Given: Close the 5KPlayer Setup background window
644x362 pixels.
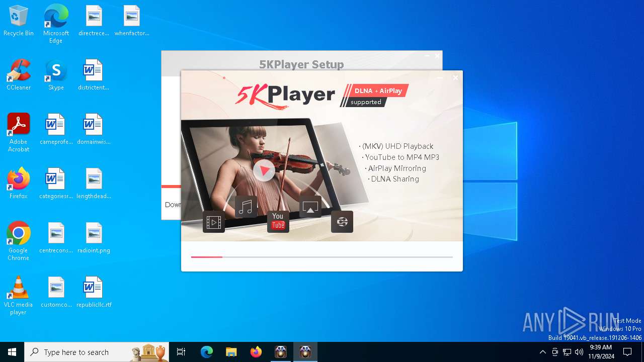Looking at the screenshot, I should (x=437, y=56).
